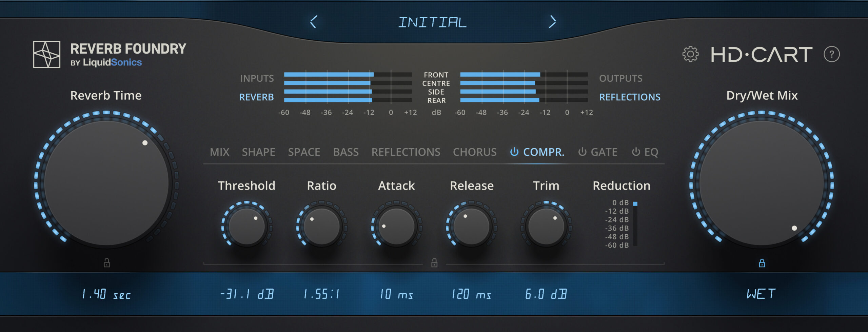Click the SIDE channel label
868x332 pixels.
coord(436,92)
